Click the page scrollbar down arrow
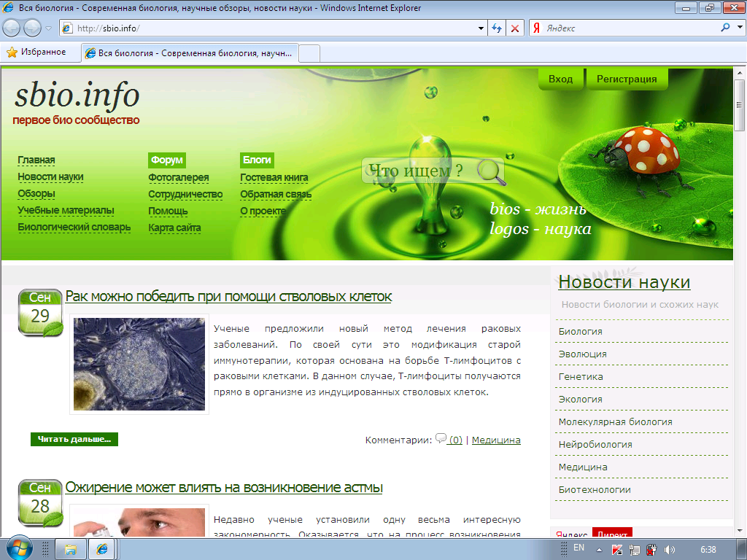 coord(740,531)
